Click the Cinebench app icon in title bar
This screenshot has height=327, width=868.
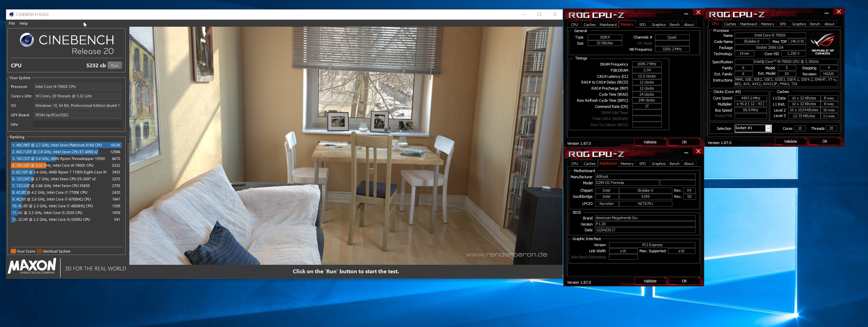click(12, 14)
